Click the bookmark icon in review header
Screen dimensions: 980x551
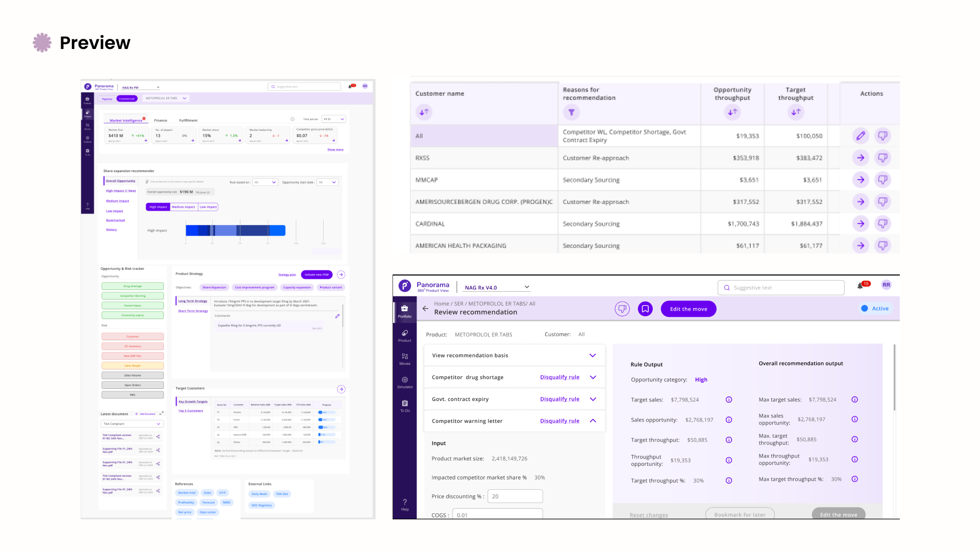tap(645, 309)
